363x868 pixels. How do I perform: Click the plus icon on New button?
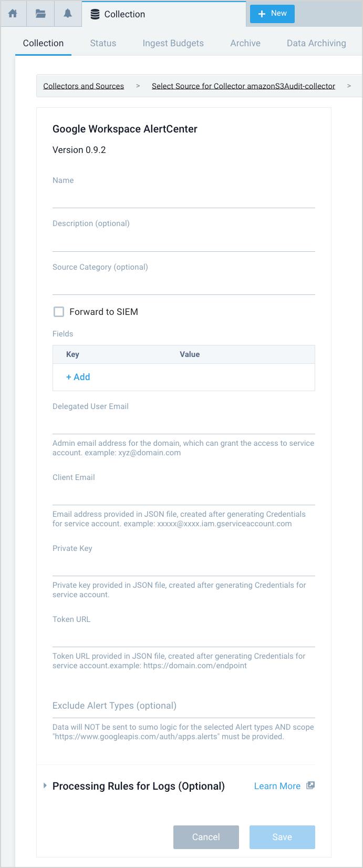[x=262, y=14]
